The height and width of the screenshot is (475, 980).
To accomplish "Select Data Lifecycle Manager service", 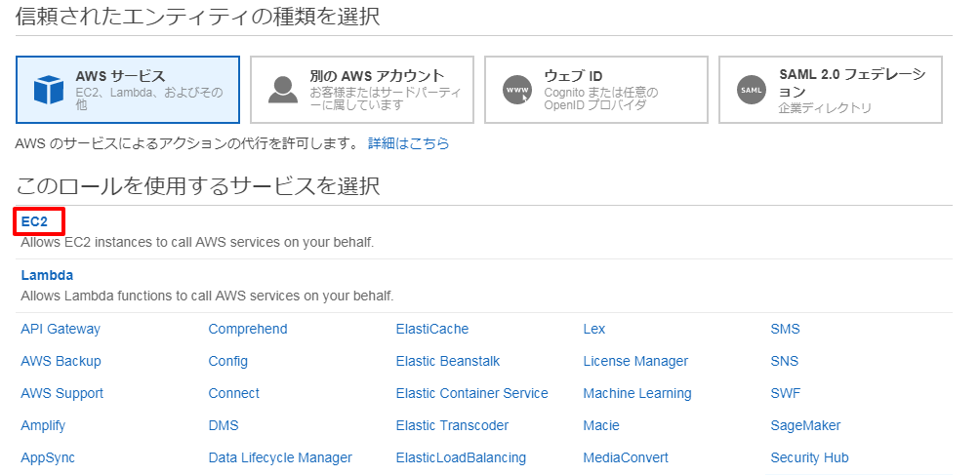I will click(x=280, y=457).
